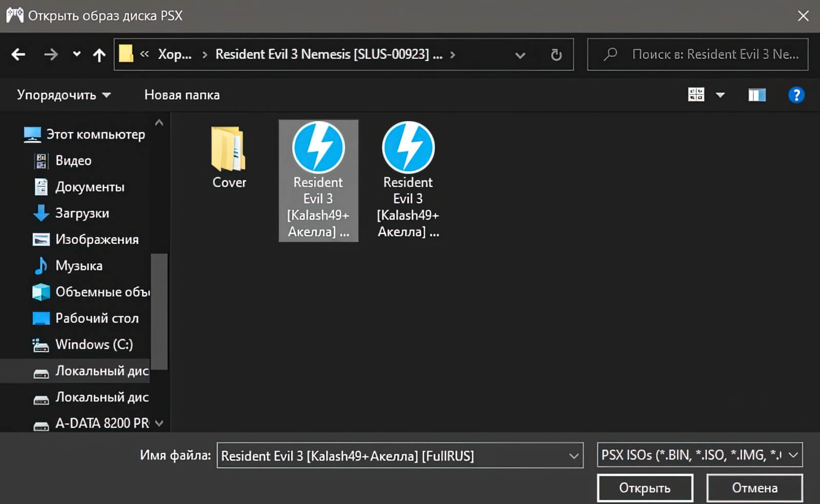Select the Windows (C:) drive

click(94, 344)
